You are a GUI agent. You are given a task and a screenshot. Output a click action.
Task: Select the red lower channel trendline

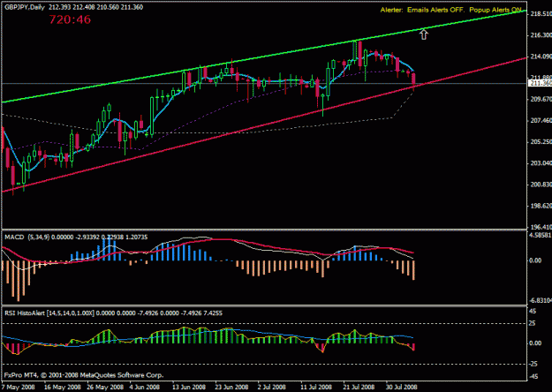coord(264,124)
